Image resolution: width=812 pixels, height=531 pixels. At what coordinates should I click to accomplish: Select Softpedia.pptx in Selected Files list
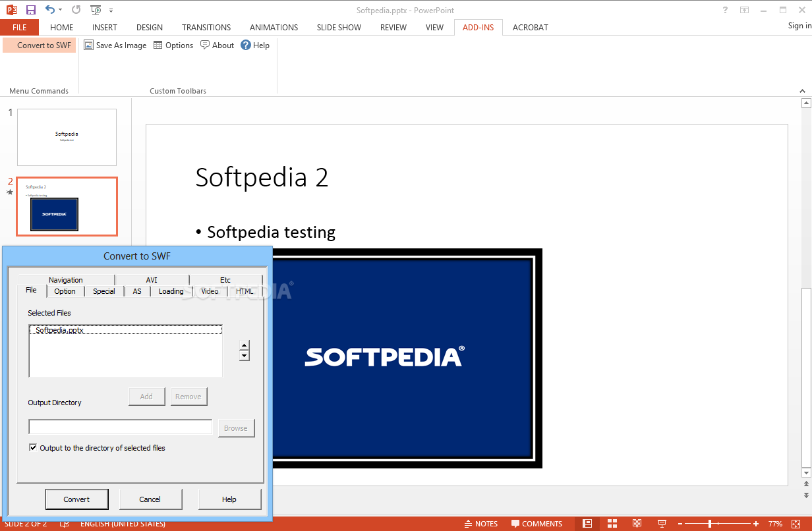tap(125, 330)
